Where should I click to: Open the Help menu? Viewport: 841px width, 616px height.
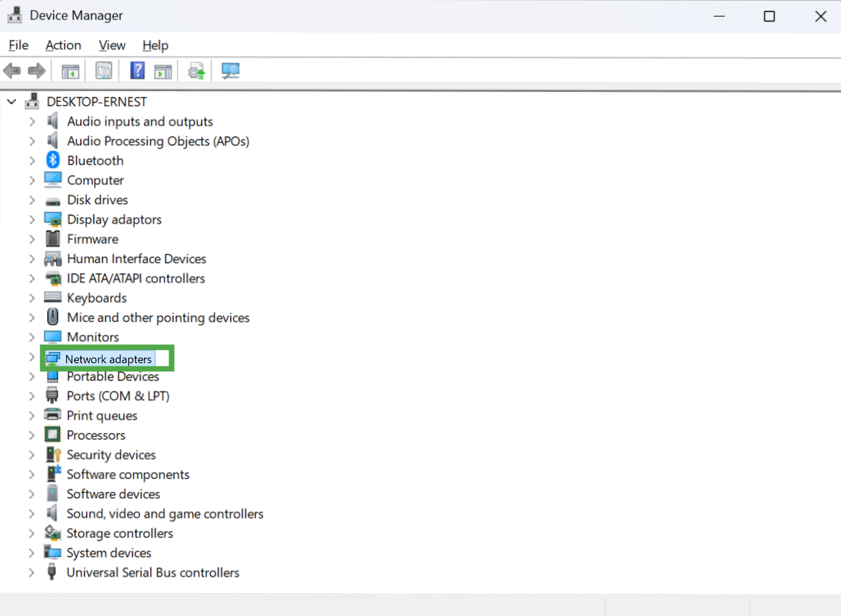pos(156,45)
